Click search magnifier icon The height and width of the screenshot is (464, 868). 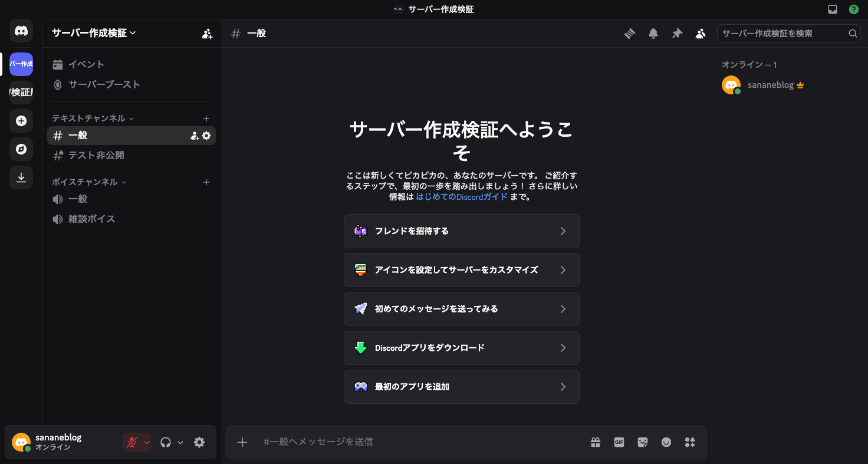pos(853,34)
